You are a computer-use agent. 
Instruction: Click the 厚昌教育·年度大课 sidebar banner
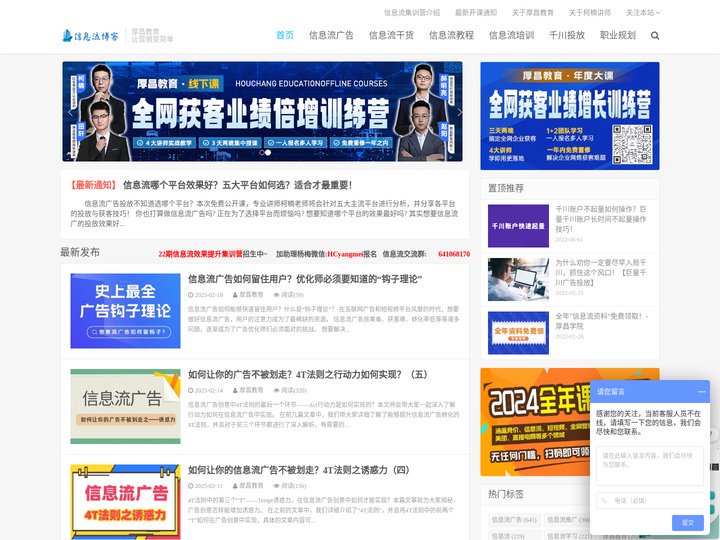(x=570, y=116)
